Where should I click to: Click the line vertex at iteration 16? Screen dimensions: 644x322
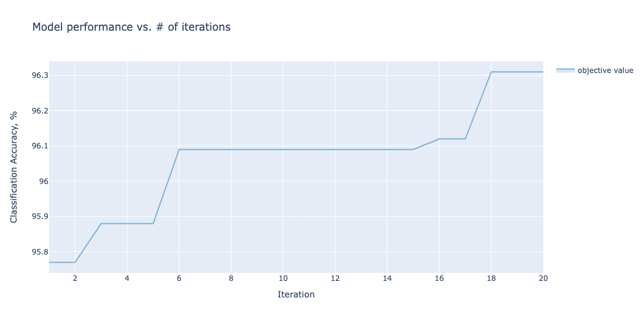(x=439, y=139)
